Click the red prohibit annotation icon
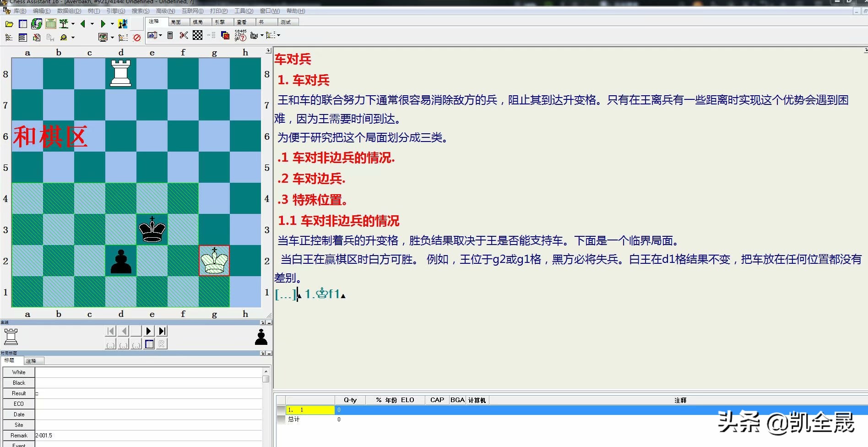The image size is (868, 447). coord(137,38)
